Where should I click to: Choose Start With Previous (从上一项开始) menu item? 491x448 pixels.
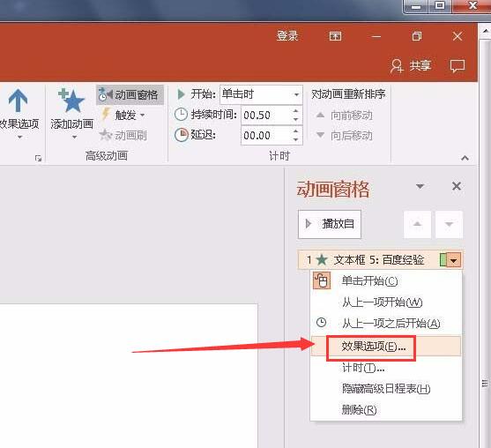[386, 302]
